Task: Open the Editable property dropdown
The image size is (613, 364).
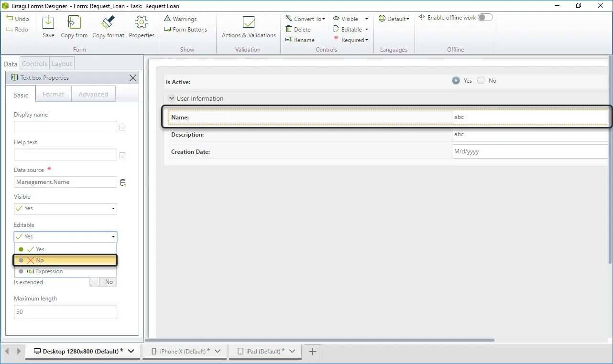Action: pyautogui.click(x=66, y=236)
